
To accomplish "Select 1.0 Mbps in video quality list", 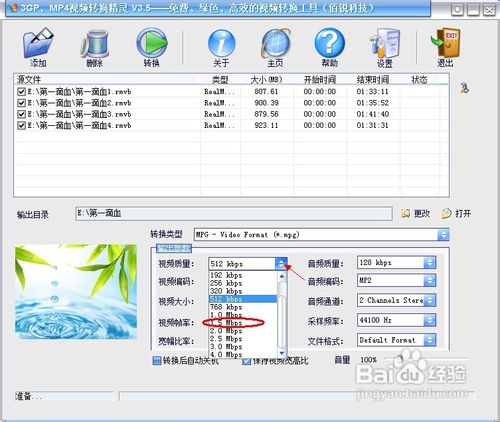I will pos(243,315).
